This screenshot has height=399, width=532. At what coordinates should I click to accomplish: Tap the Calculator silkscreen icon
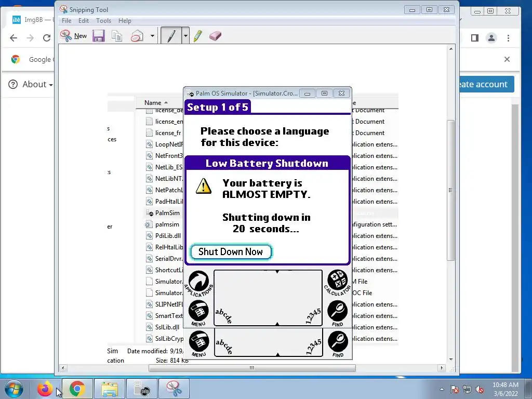(337, 283)
